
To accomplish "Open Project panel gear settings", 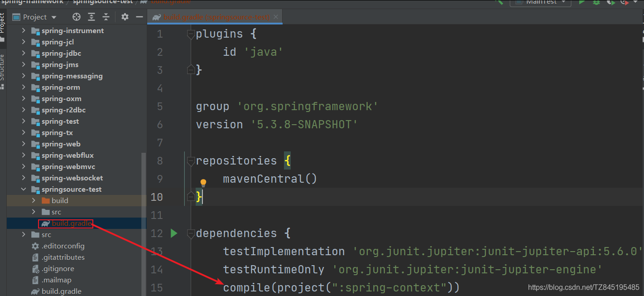I will click(x=125, y=17).
